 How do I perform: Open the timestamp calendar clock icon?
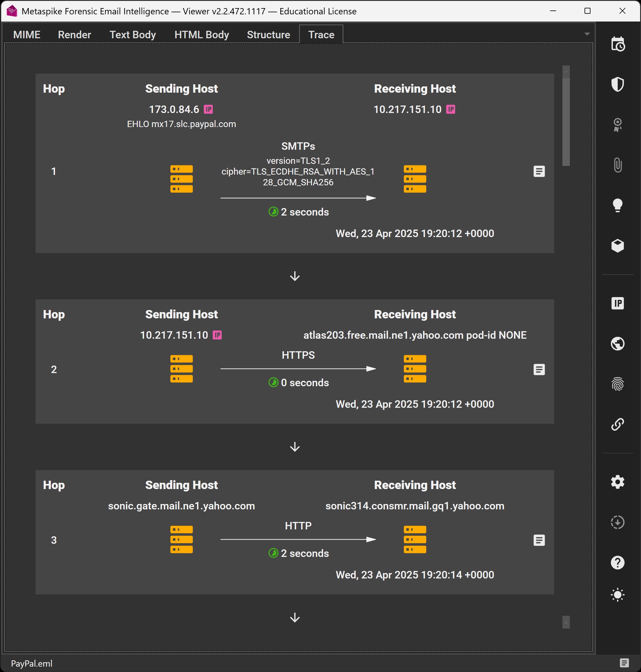pyautogui.click(x=617, y=44)
